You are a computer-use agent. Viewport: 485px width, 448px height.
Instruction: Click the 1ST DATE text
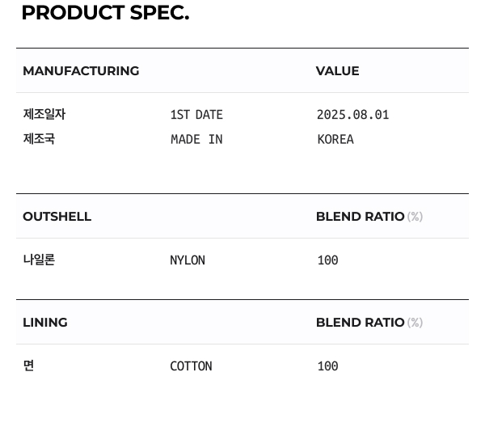point(196,115)
